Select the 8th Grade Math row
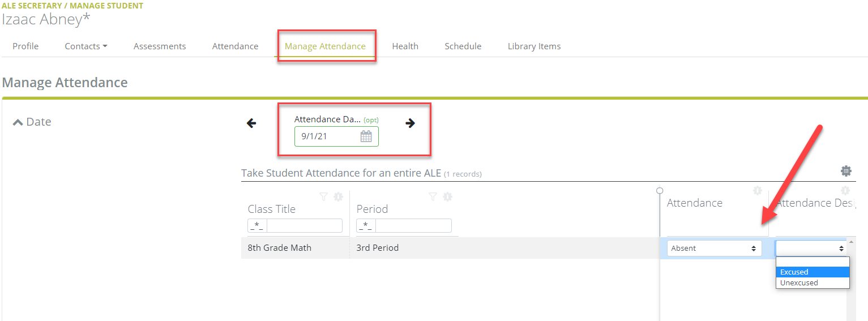Screen dimensions: 868x321 450,248
